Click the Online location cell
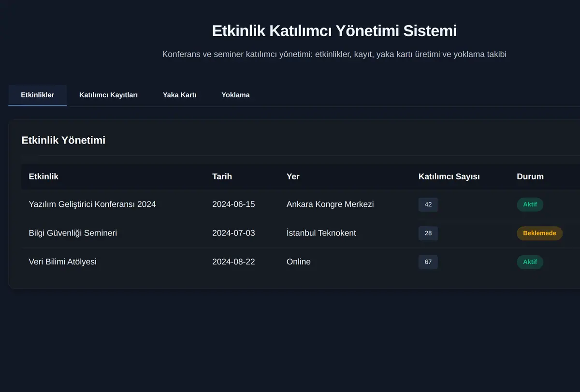 (299, 262)
